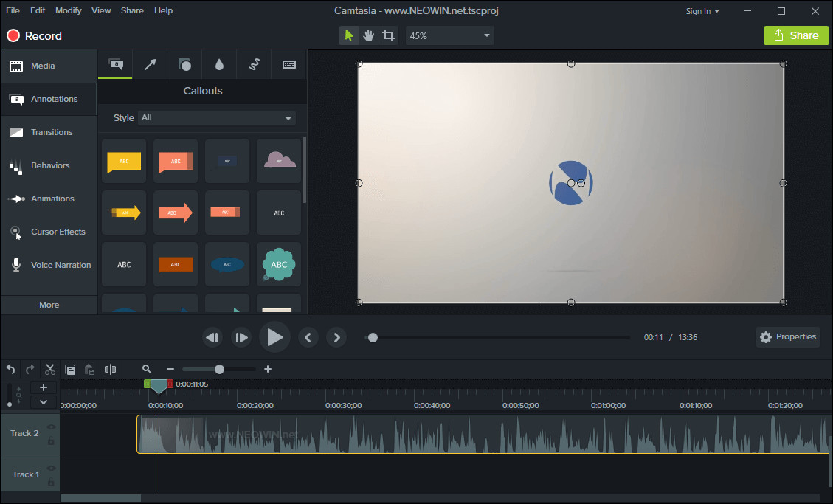The image size is (833, 504).
Task: Open the Properties panel
Action: (x=787, y=336)
